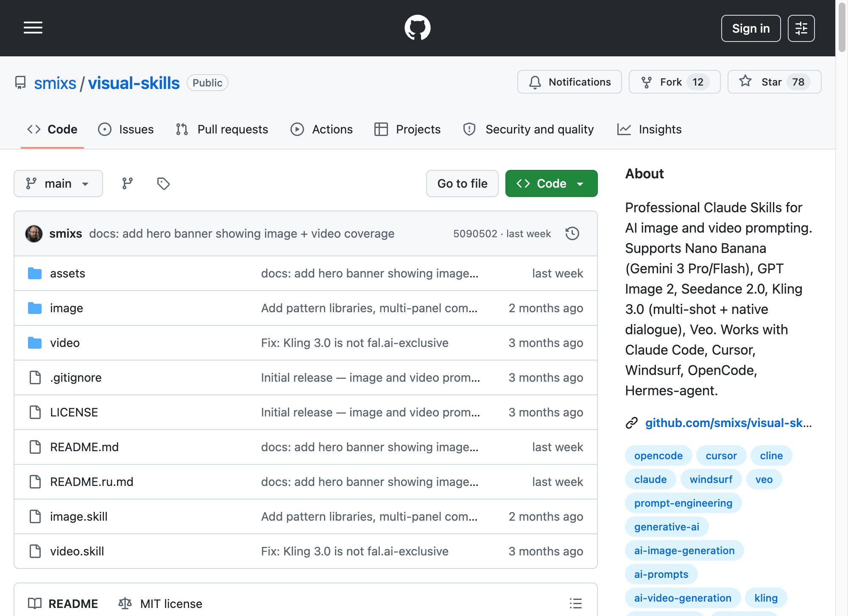This screenshot has height=616, width=848.
Task: Open appearance settings sliders icon
Action: (x=801, y=28)
